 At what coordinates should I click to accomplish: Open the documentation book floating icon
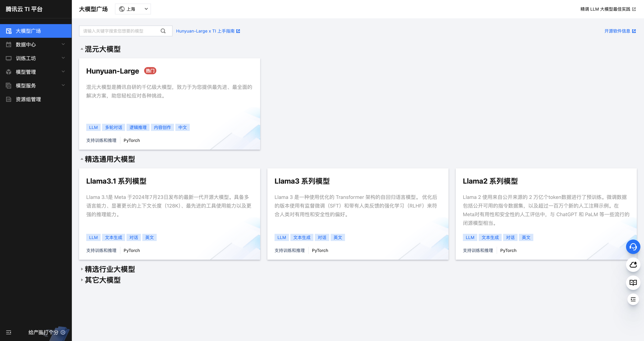point(633,283)
